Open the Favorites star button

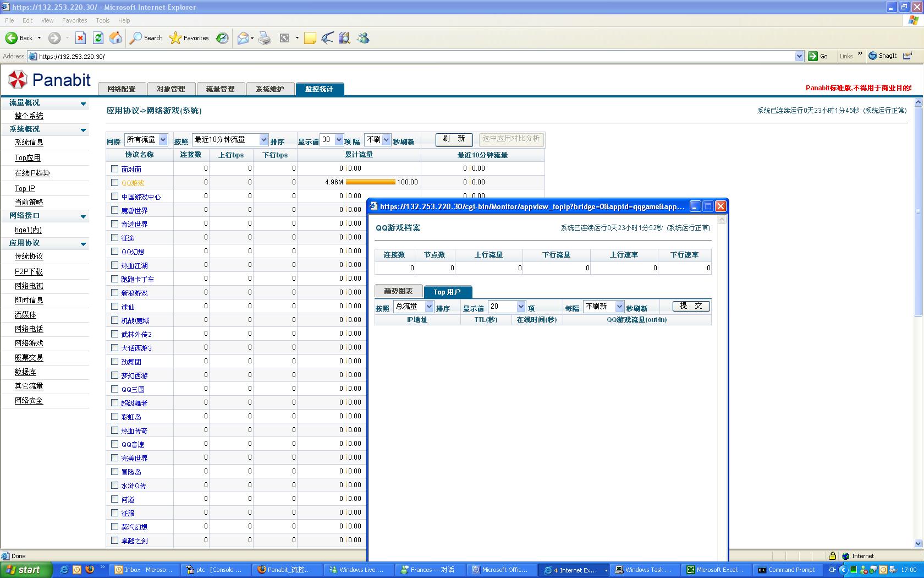click(189, 38)
